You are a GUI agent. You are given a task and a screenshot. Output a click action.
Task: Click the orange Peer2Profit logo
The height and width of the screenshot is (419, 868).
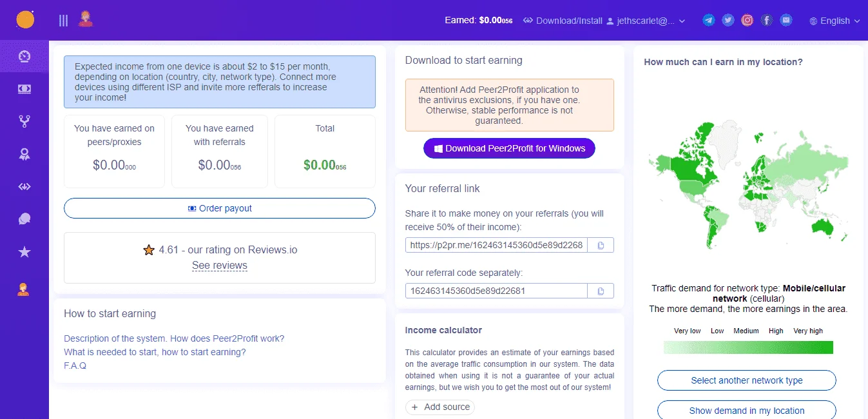tap(25, 19)
